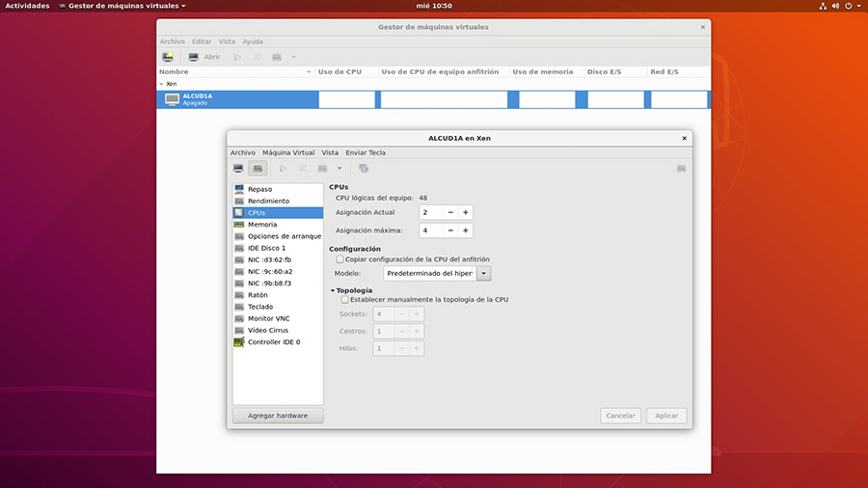Image resolution: width=868 pixels, height=488 pixels.
Task: Click the volume icon in system tray
Action: (x=835, y=6)
